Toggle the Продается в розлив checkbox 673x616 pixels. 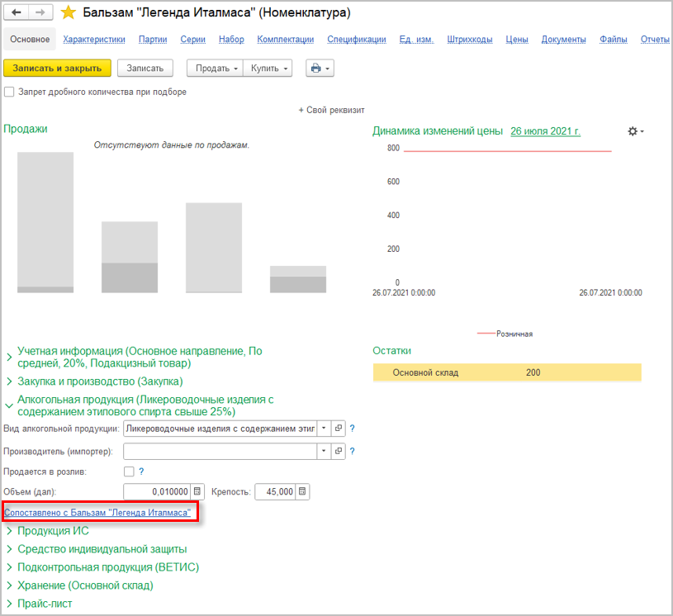click(128, 471)
